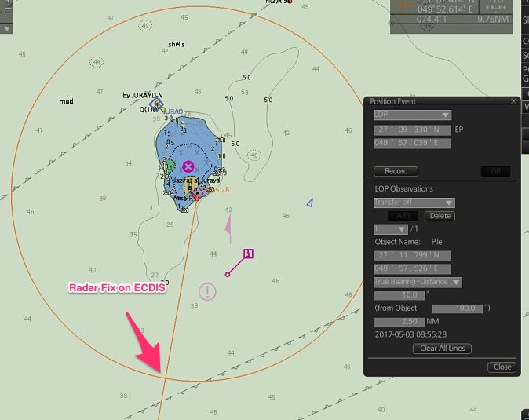The image size is (529, 420).
Task: Open the LOP position type dropdown
Action: point(411,115)
